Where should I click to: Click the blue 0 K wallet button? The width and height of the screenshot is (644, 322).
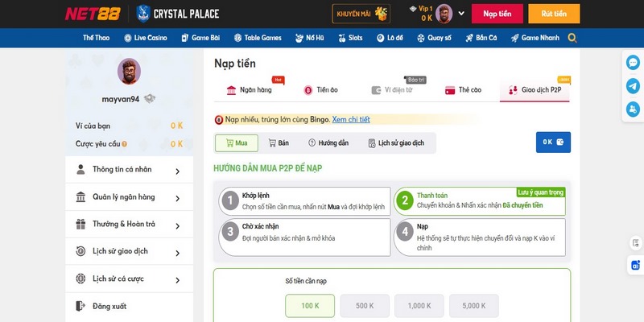tap(553, 142)
